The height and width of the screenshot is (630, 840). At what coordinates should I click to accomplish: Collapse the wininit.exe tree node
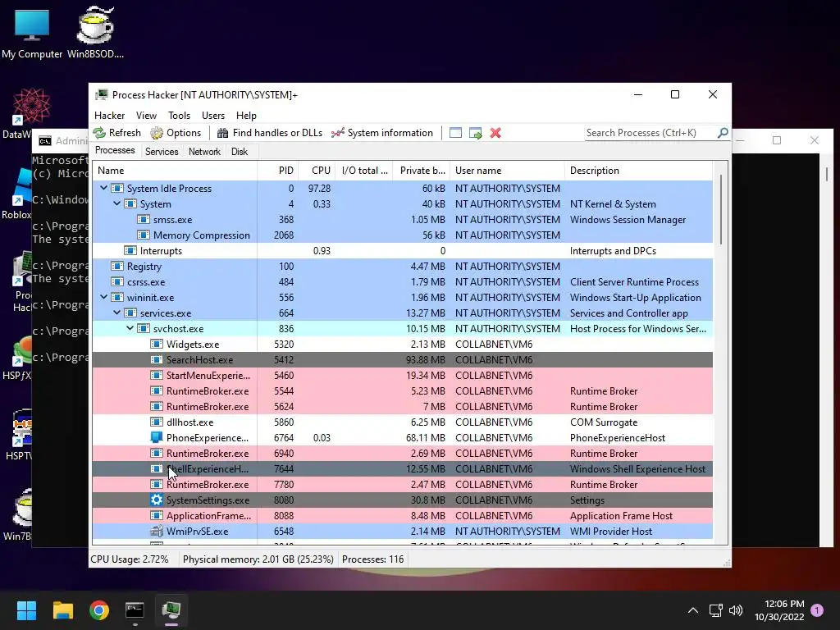tap(104, 297)
